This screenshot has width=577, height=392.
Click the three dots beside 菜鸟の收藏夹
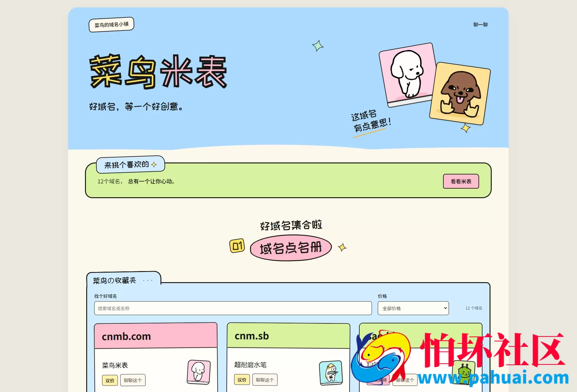point(148,280)
